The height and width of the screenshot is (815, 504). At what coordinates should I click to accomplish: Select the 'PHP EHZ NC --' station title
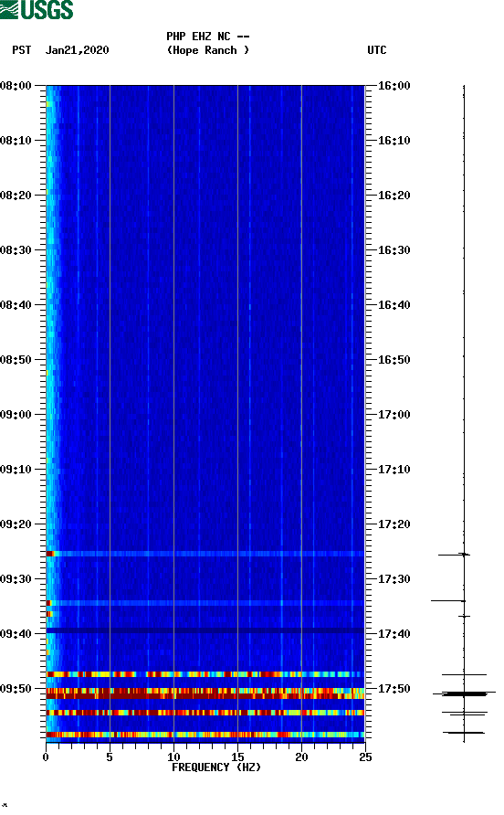click(208, 37)
